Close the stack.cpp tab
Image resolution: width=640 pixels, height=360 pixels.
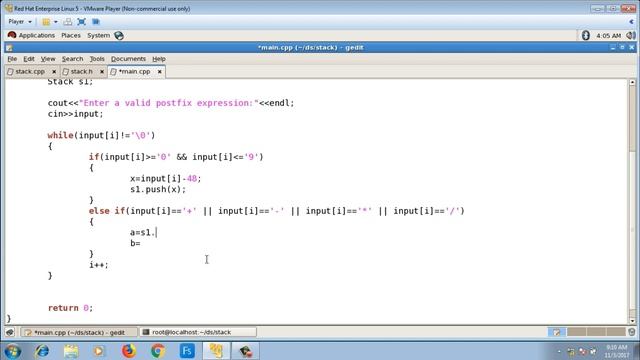[54, 72]
